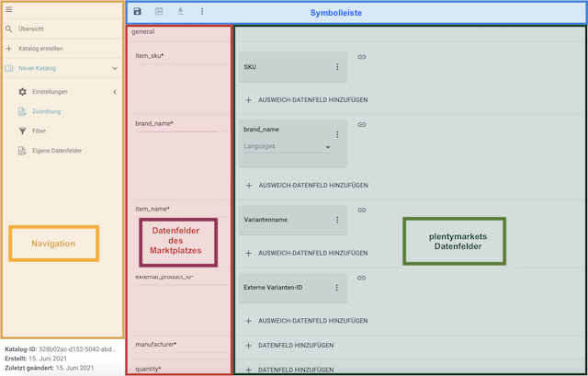Select the SKU data field card
The width and height of the screenshot is (588, 376).
[293, 67]
